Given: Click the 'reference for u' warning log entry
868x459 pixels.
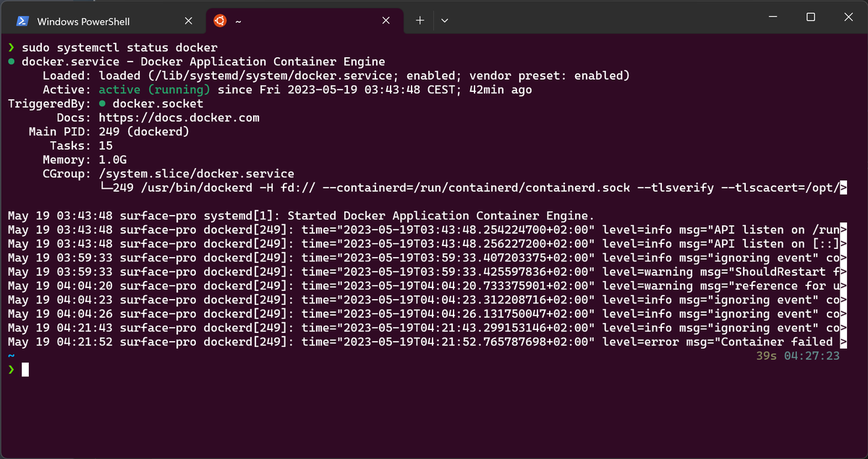Looking at the screenshot, I should (x=427, y=286).
